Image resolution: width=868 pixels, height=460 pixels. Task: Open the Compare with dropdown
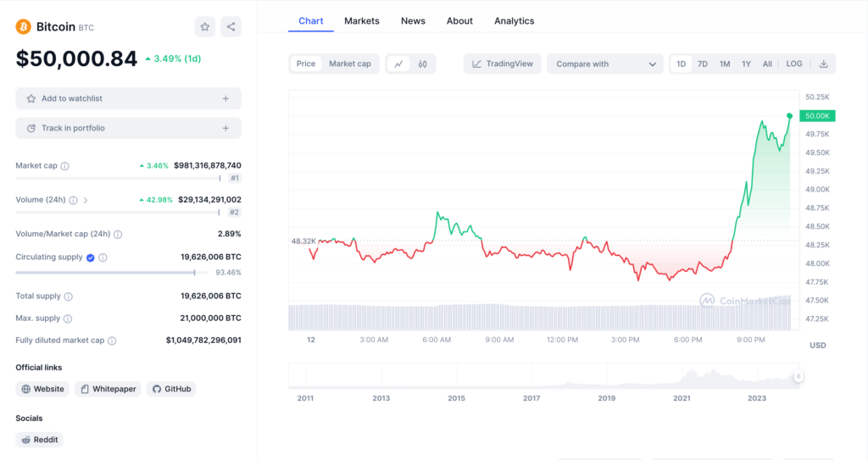click(605, 64)
